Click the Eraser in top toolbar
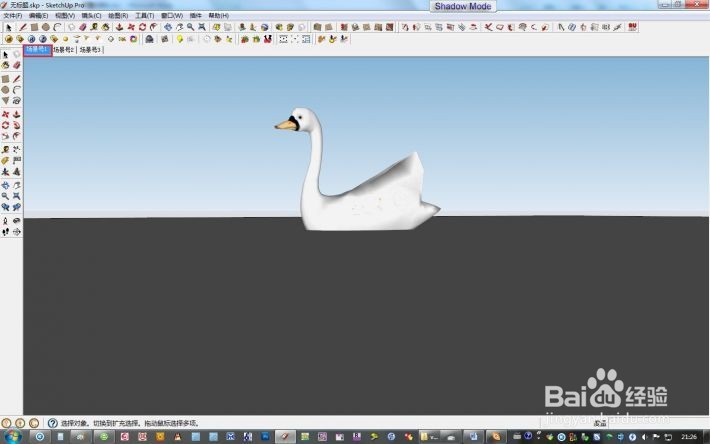The image size is (710, 444). click(x=82, y=27)
